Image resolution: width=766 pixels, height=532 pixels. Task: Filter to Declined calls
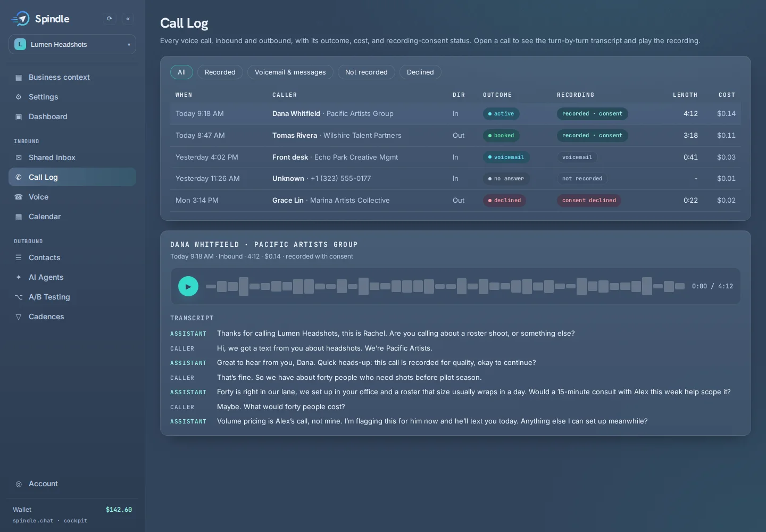click(x=420, y=72)
